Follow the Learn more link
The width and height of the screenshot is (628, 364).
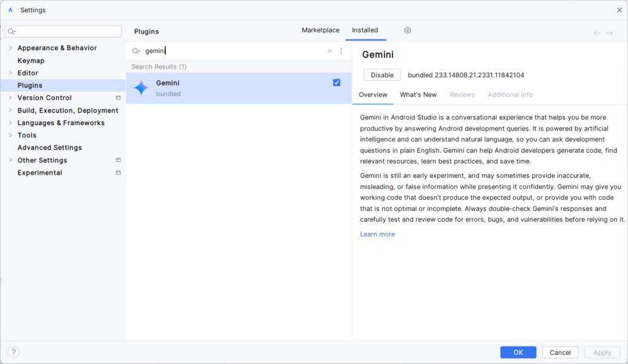tap(377, 234)
